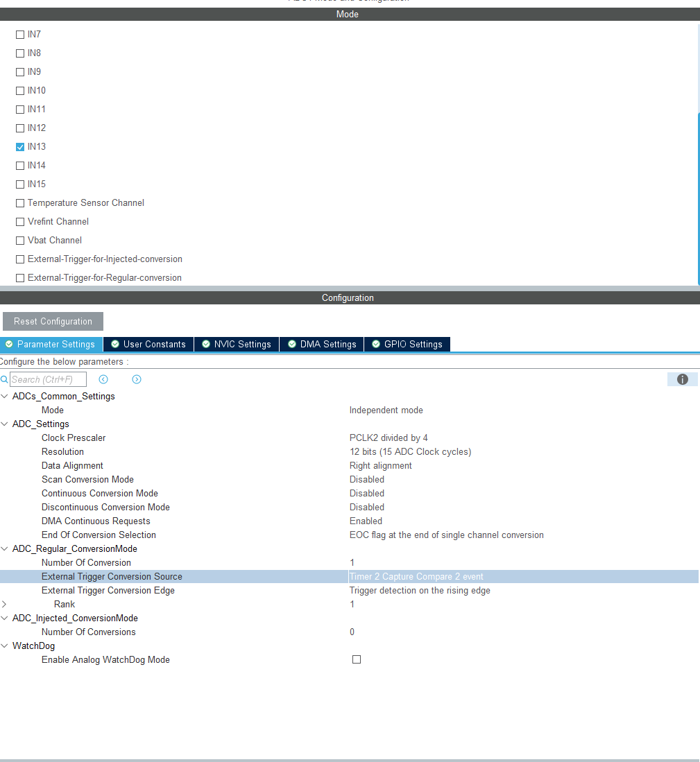
Task: Click the Search (Ctrl+F) field
Action: [48, 379]
